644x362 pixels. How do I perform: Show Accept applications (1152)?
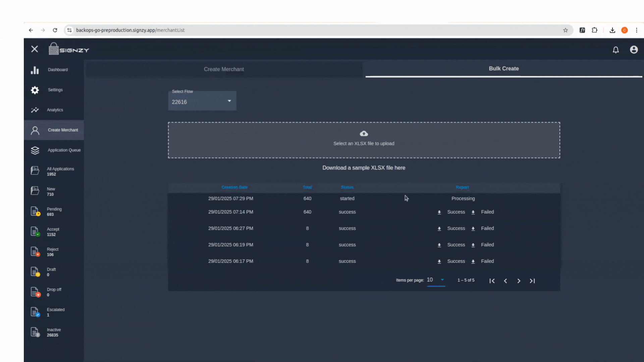[54, 232]
